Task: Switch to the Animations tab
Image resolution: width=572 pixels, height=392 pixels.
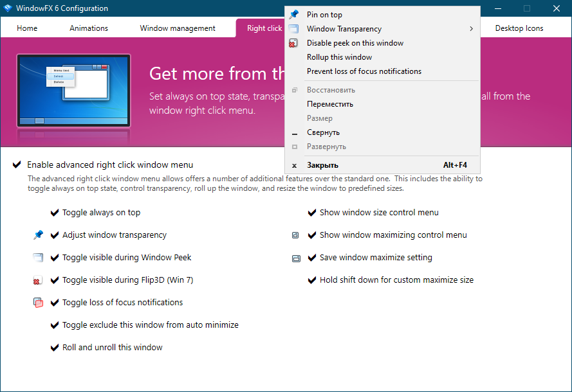Action: click(x=89, y=28)
